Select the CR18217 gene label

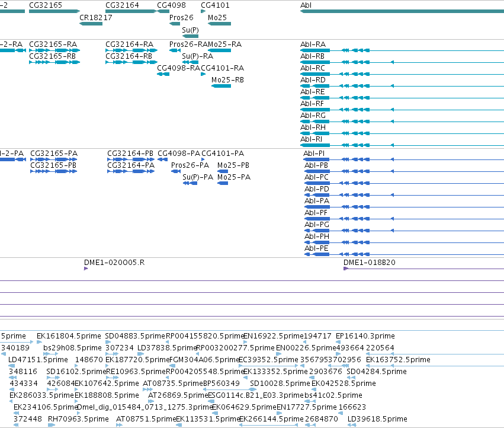click(96, 17)
